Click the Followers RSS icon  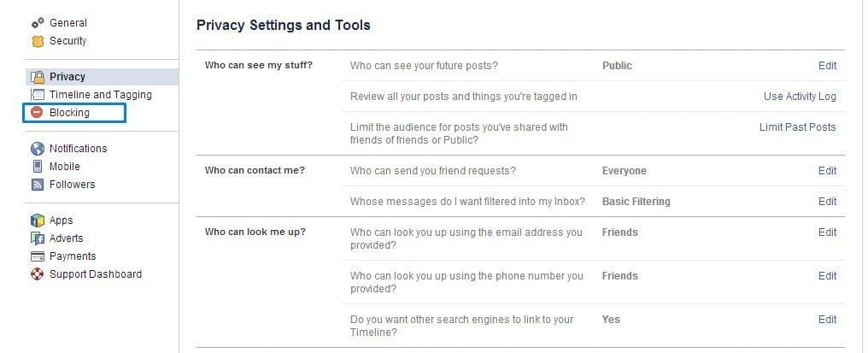point(38,185)
